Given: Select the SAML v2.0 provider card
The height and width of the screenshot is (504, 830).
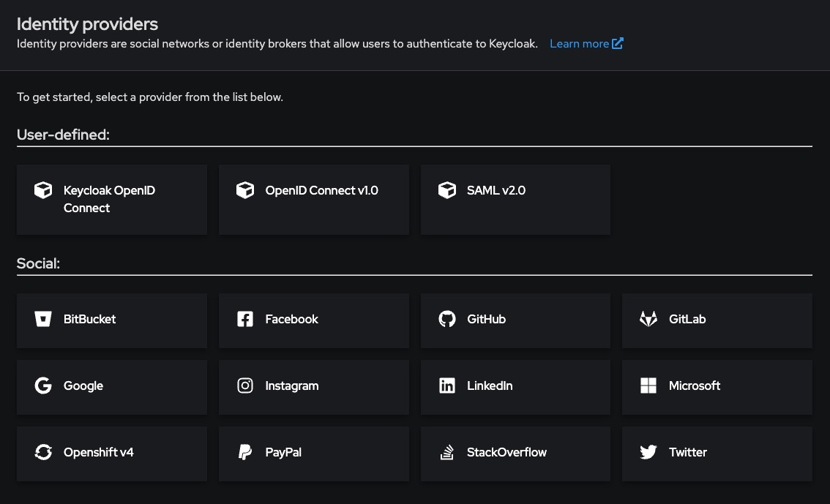Looking at the screenshot, I should [515, 199].
